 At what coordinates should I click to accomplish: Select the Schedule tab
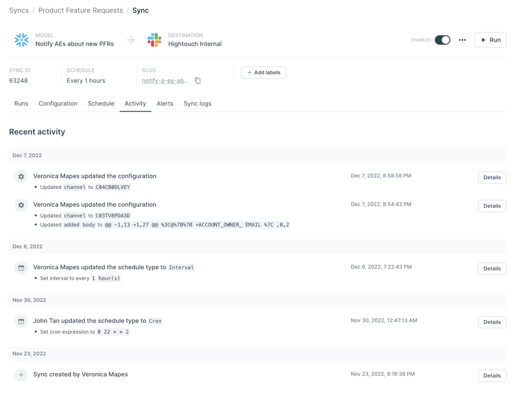tap(101, 103)
